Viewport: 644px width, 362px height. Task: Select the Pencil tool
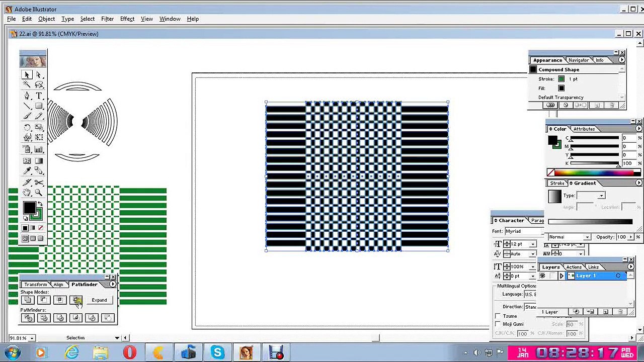39,117
